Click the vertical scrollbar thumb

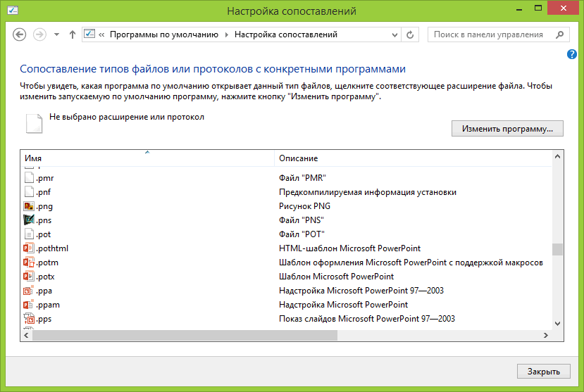tap(557, 249)
